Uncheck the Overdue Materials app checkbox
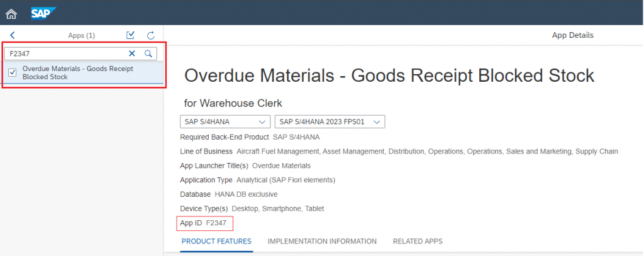 coord(13,73)
